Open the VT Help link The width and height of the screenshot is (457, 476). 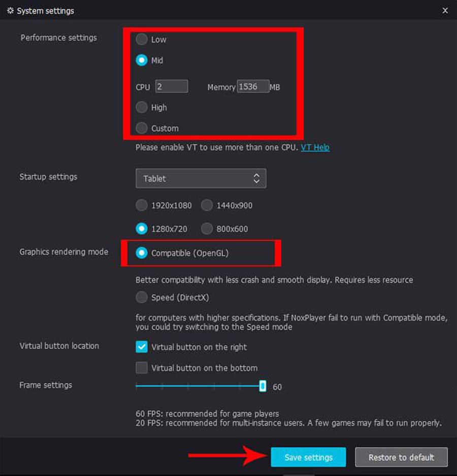(315, 147)
